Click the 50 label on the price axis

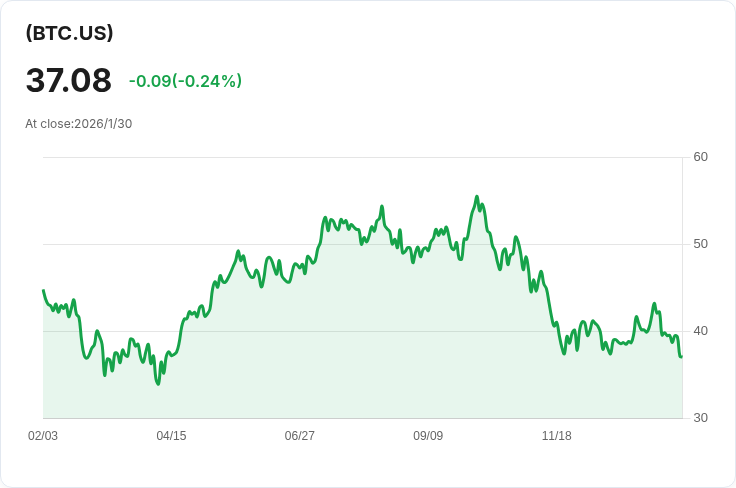coord(700,244)
